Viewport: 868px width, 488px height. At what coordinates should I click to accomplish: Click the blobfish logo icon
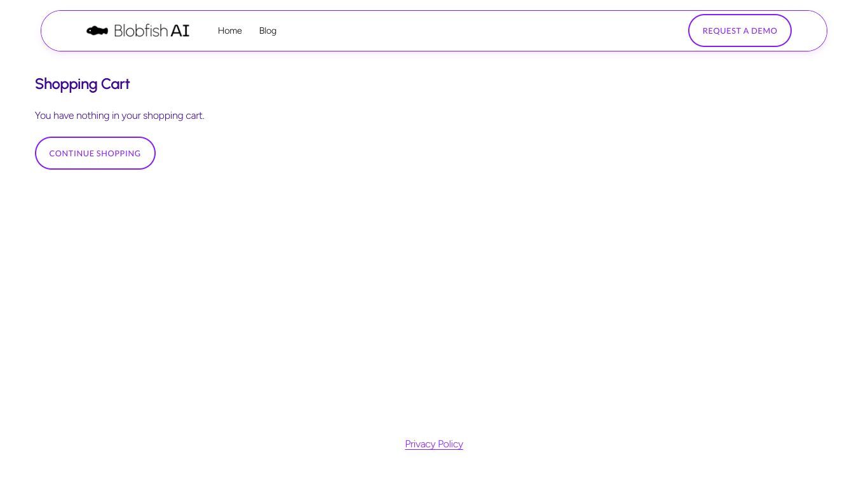pyautogui.click(x=97, y=30)
